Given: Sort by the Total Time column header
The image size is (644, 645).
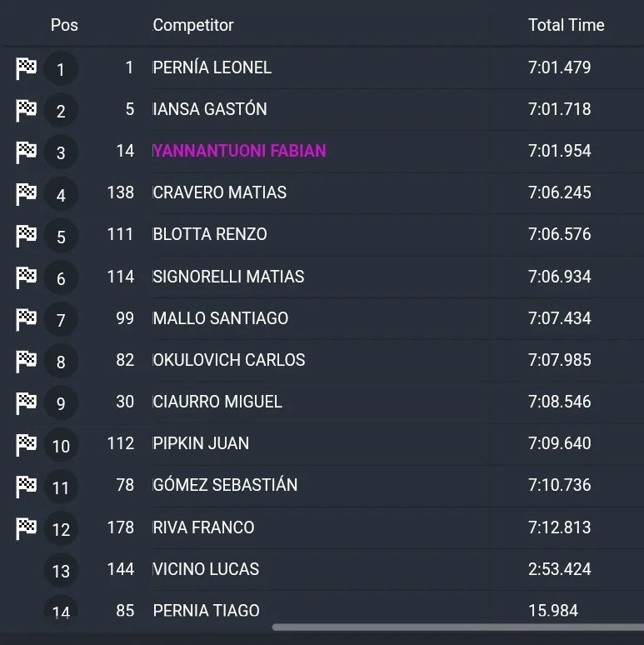Looking at the screenshot, I should pos(567,25).
